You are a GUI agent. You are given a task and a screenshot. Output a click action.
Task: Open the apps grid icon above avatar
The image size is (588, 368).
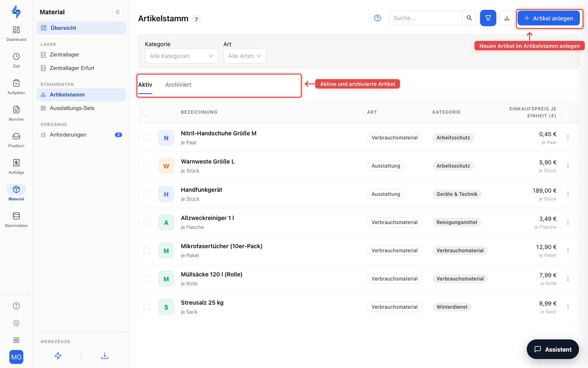(16, 340)
